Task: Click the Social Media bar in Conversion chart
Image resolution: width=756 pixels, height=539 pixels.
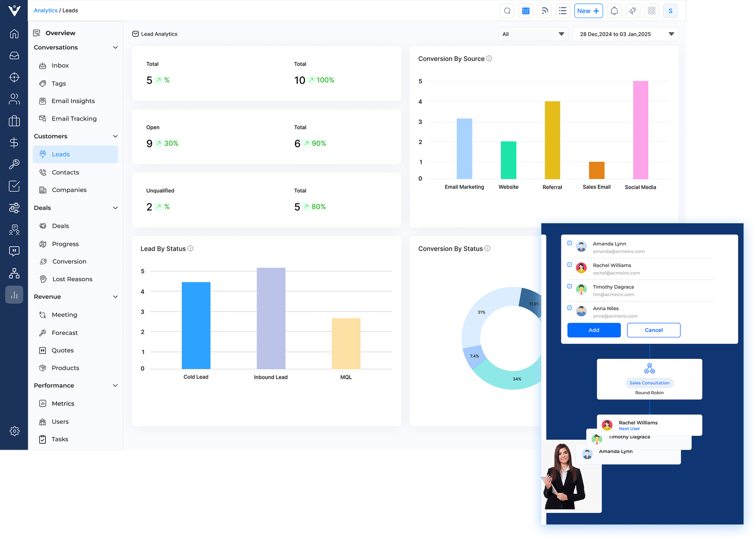Action: (x=640, y=130)
